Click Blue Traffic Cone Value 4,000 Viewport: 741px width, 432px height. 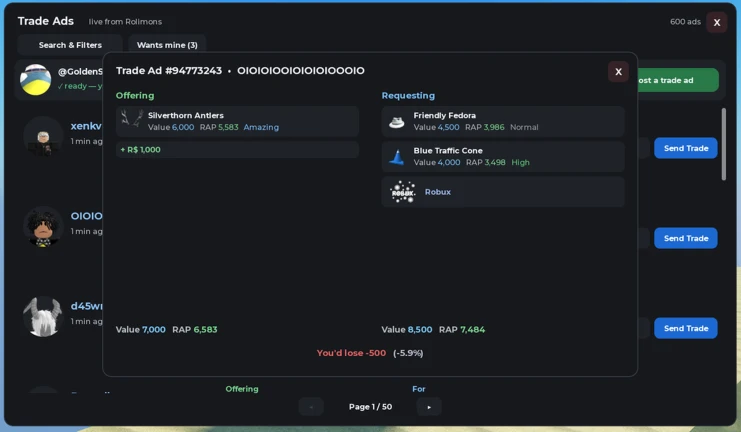pyautogui.click(x=437, y=162)
